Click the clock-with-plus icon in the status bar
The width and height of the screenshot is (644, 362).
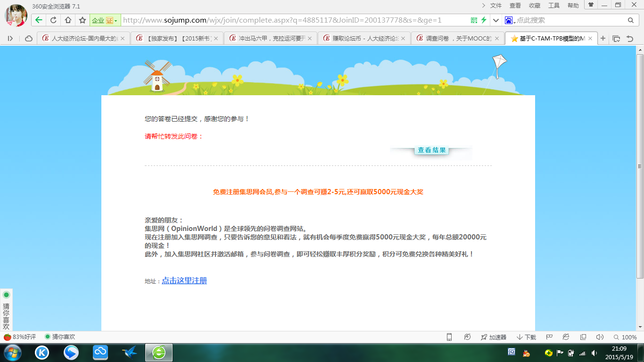coord(467,337)
